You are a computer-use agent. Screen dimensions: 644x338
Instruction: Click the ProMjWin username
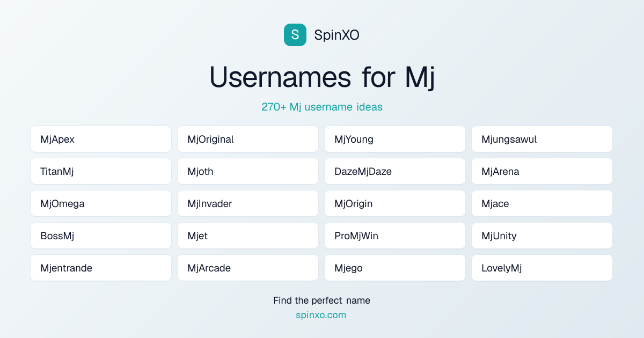click(x=395, y=236)
